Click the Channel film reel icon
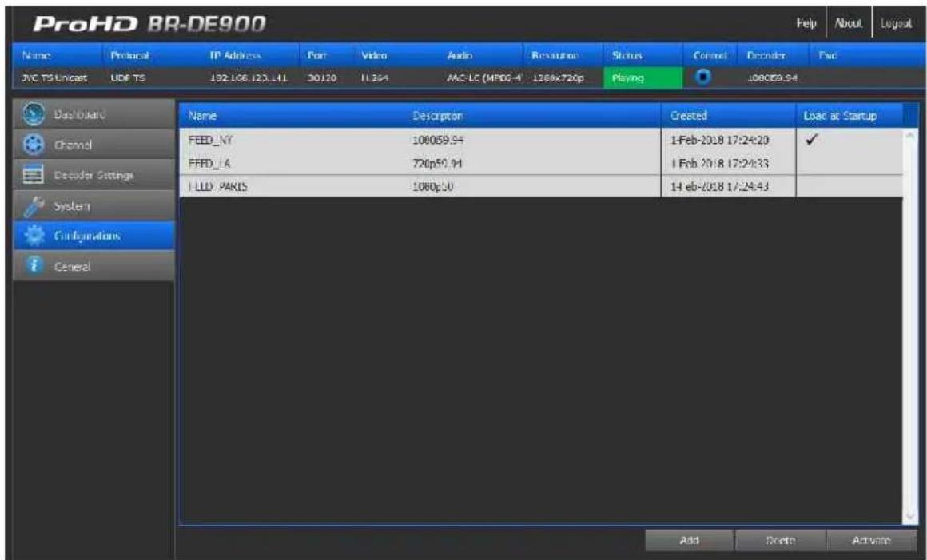Viewport: 927px width, 560px height. pos(34,145)
